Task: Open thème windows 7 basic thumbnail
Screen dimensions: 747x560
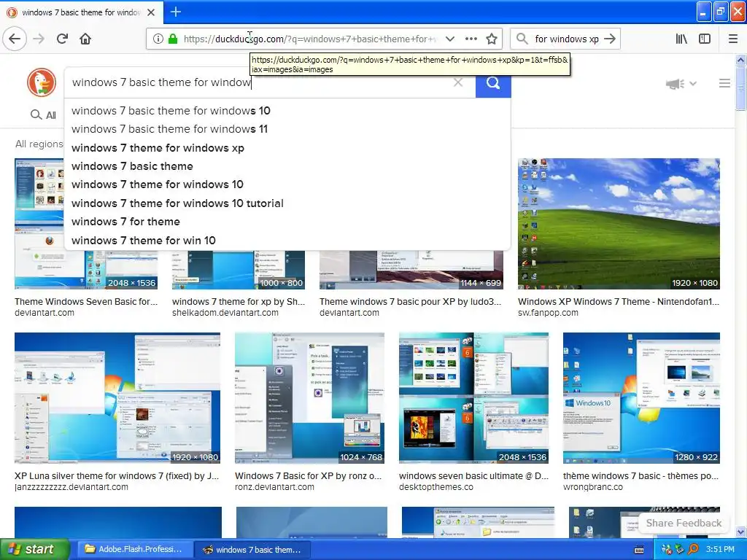Action: coord(641,398)
